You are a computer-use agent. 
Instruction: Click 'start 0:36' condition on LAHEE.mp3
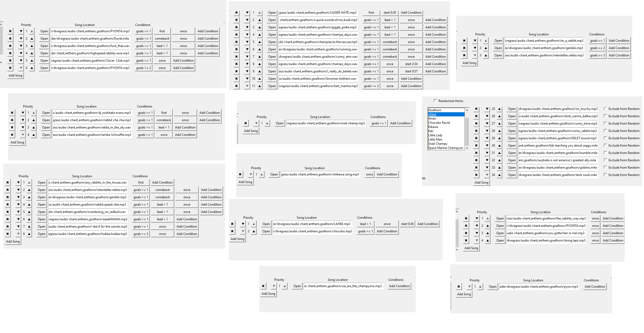407,224
